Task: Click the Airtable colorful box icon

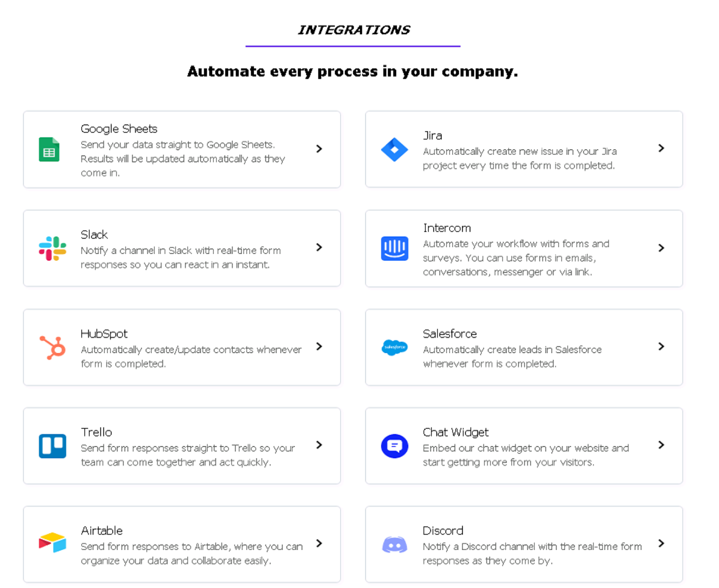Action: pos(52,543)
